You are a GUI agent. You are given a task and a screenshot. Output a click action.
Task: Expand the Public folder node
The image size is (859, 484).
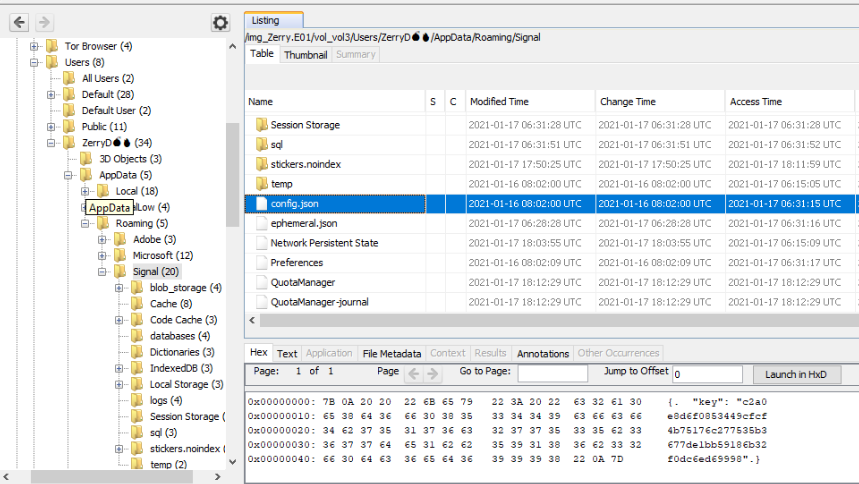click(52, 127)
